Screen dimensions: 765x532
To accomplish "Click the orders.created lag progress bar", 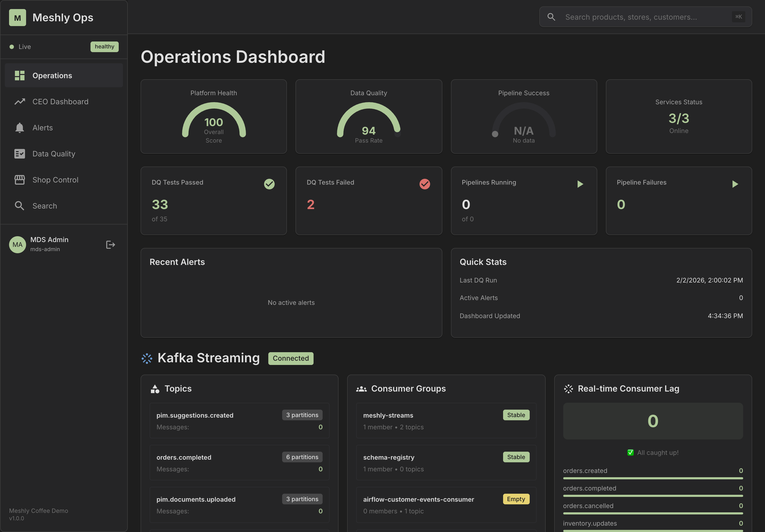I will [652, 479].
